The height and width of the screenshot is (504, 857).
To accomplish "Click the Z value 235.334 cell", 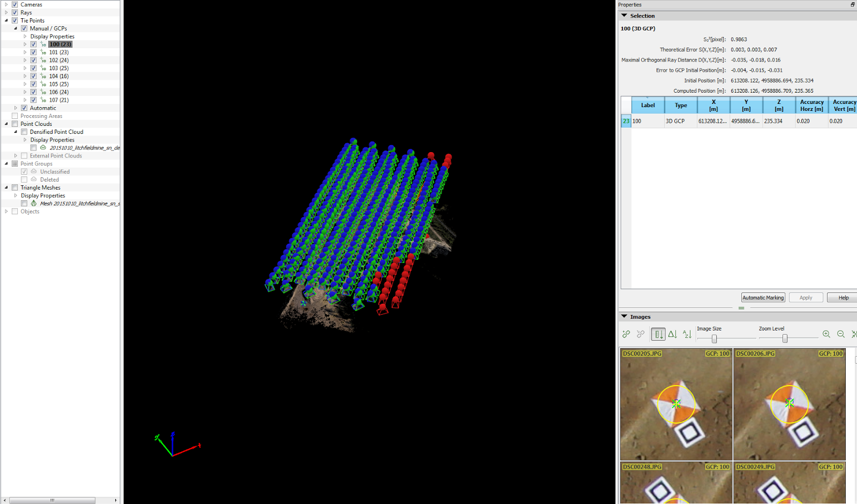I will (779, 121).
